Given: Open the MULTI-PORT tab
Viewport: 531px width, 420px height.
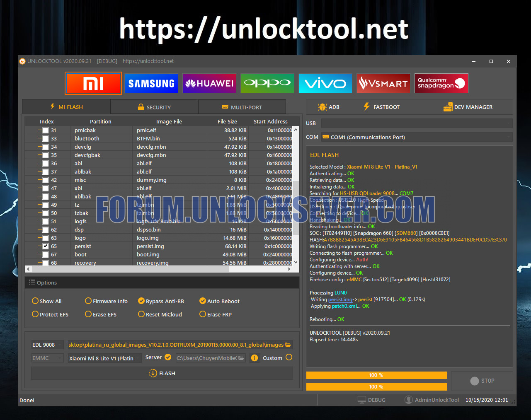Looking at the screenshot, I should tap(242, 107).
